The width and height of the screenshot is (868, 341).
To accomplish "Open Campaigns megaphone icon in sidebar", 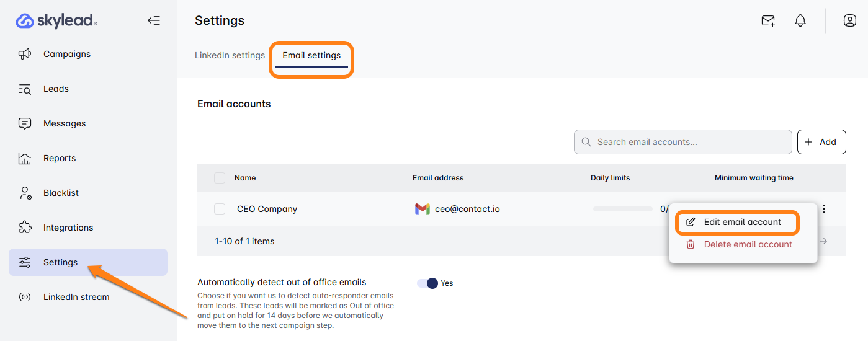I will 25,54.
